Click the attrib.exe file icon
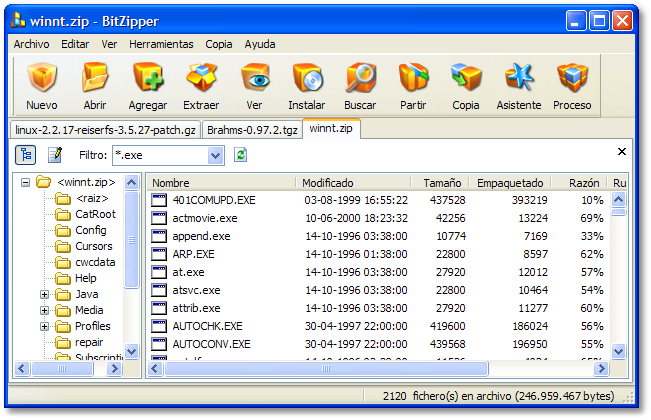651x420 pixels. coord(159,308)
